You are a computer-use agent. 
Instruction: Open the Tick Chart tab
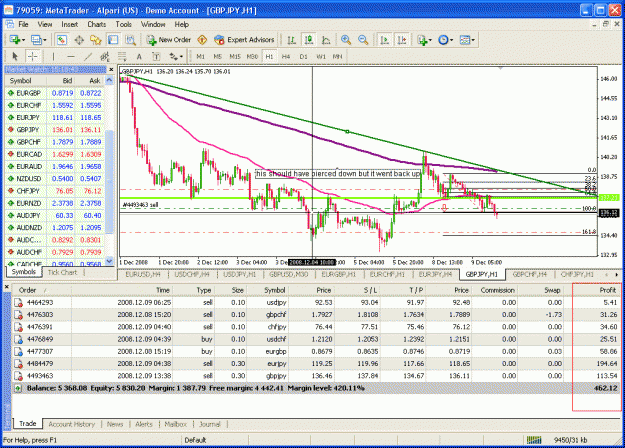[x=62, y=273]
